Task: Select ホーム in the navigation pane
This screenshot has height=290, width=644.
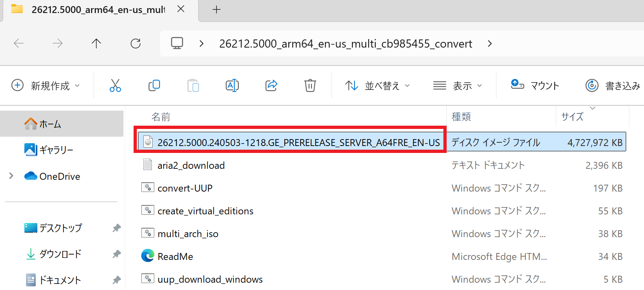Action: click(62, 124)
